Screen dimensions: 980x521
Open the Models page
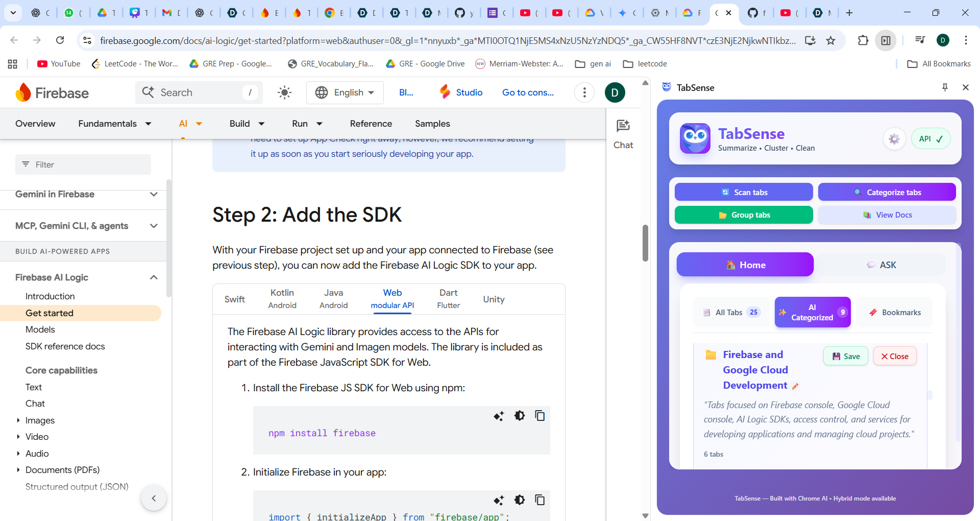[x=40, y=329]
